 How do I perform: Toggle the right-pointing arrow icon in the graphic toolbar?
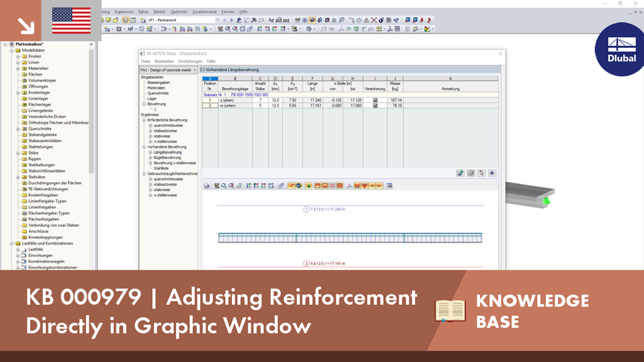[x=379, y=186]
